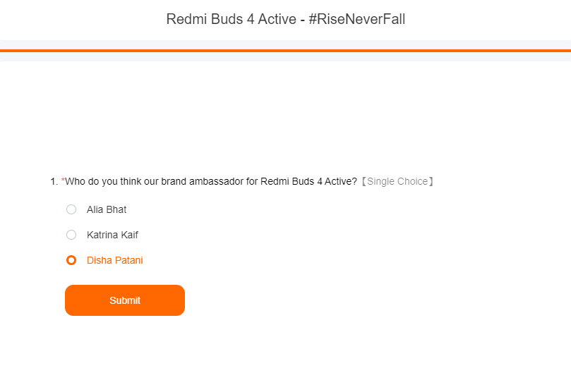
Task: Choose the Katrina Kaif radio circle
Action: pos(71,235)
